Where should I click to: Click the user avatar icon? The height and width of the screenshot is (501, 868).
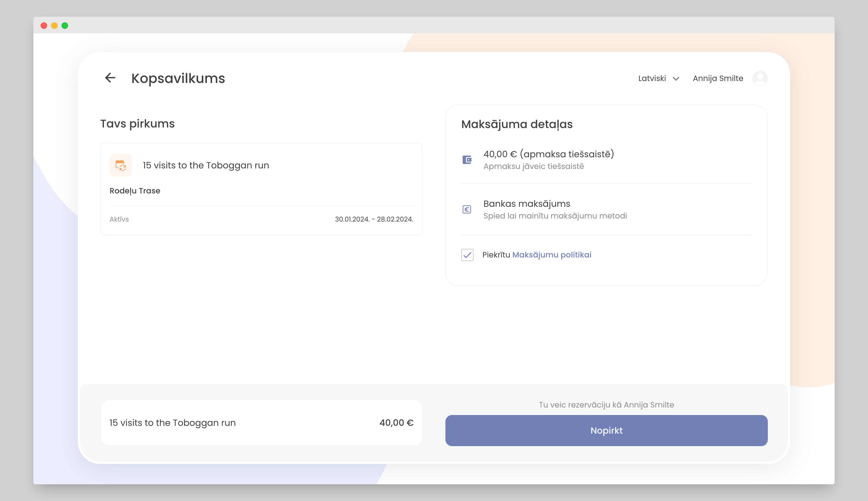tap(760, 78)
